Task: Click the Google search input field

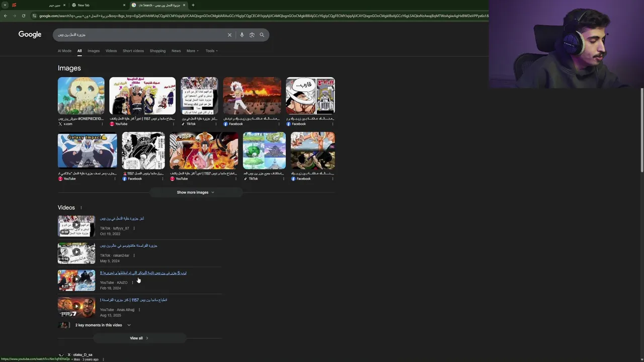Action: pyautogui.click(x=141, y=35)
